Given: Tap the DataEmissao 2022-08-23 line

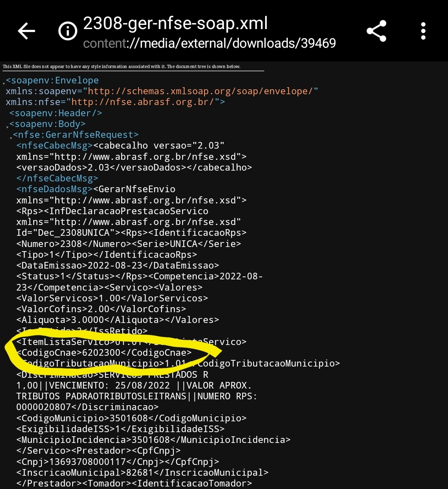Looking at the screenshot, I should tap(118, 266).
